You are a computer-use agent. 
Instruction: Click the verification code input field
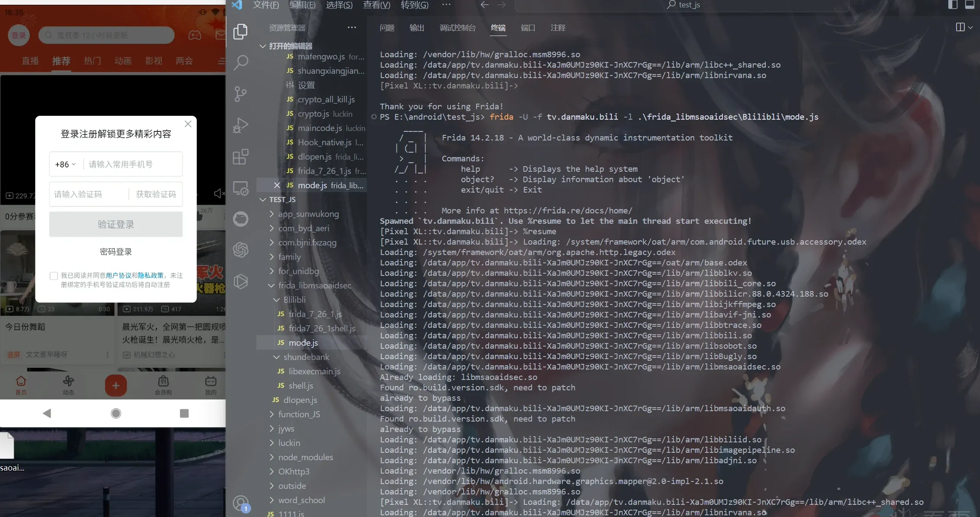point(89,194)
